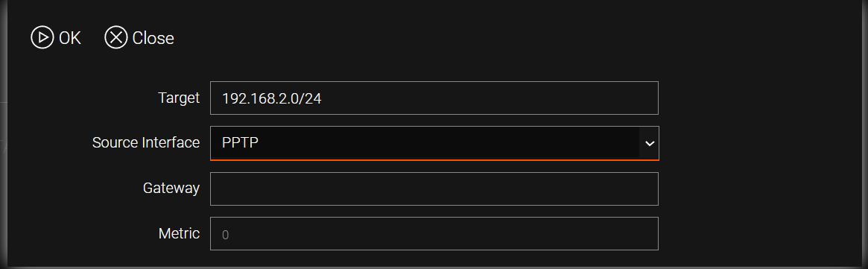The height and width of the screenshot is (269, 868).
Task: Click the 192.168.2.0/24 address text
Action: (272, 98)
